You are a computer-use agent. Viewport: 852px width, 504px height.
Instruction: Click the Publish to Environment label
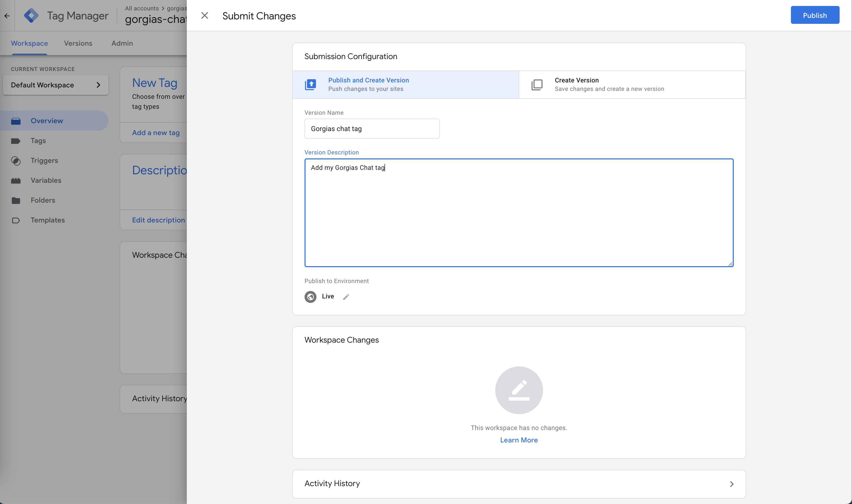coord(336,281)
